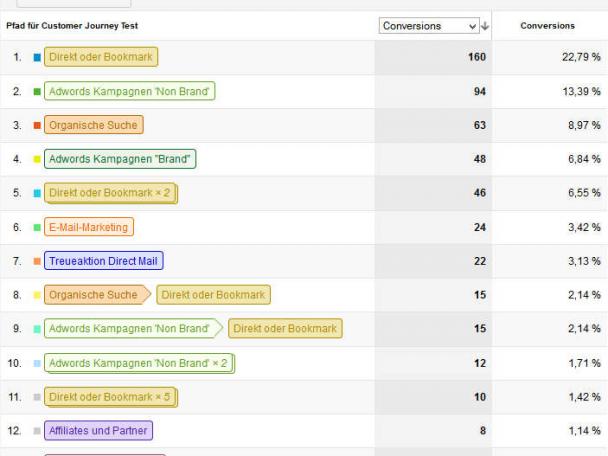Click the 'Direkt oder Bookmark × 5' label

coord(110,397)
